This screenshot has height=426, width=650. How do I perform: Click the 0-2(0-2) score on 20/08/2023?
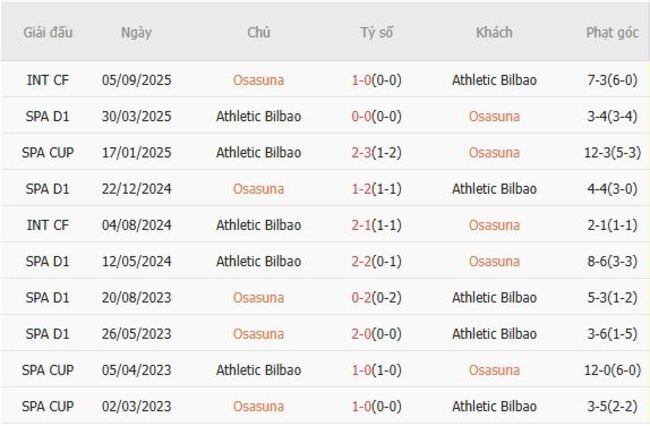point(377,298)
